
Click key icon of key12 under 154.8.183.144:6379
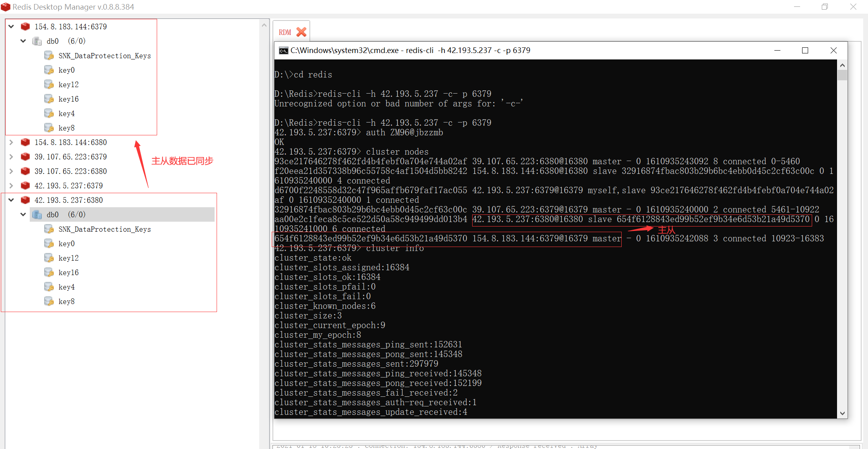pos(49,84)
